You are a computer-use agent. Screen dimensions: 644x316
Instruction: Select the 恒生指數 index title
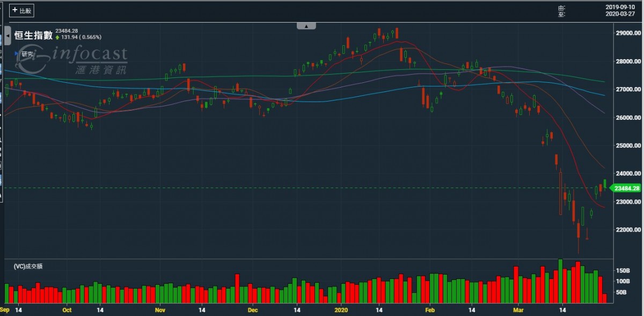33,35
